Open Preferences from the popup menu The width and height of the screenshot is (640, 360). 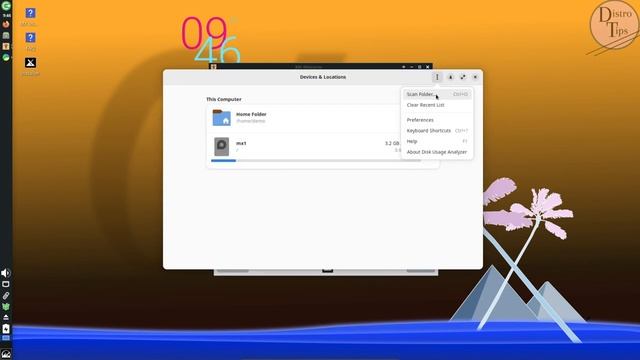[437, 120]
